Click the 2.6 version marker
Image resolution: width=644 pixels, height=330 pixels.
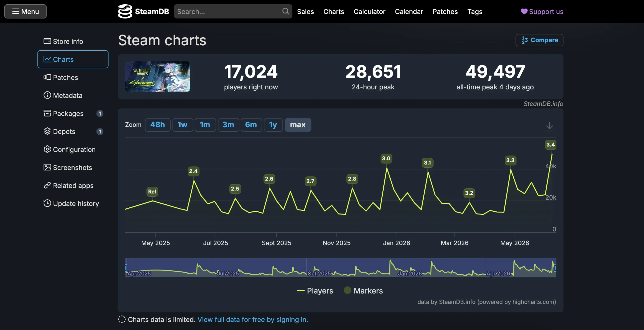[269, 179]
